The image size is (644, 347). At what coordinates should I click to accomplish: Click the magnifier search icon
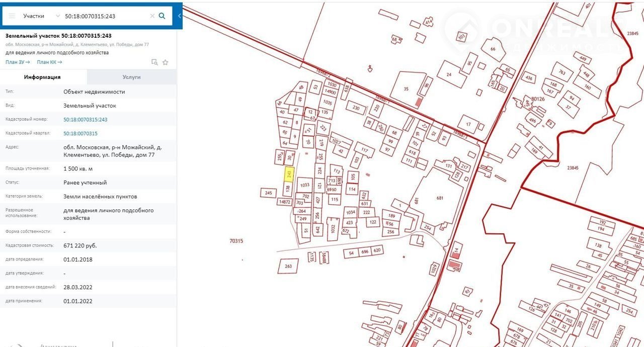(x=162, y=16)
